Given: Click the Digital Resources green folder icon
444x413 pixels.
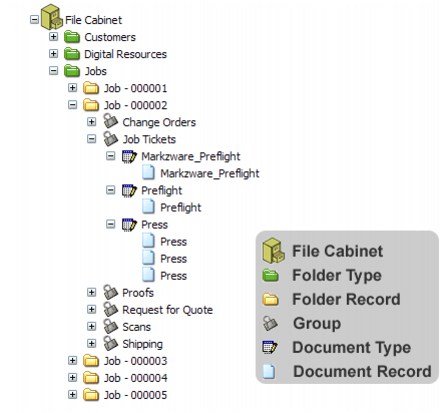Looking at the screenshot, I should 72,54.
